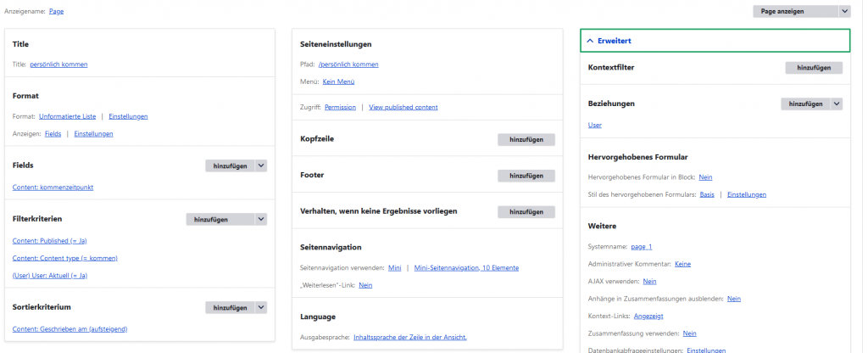Click the Mini pager link
The image size is (868, 353).
click(x=394, y=267)
